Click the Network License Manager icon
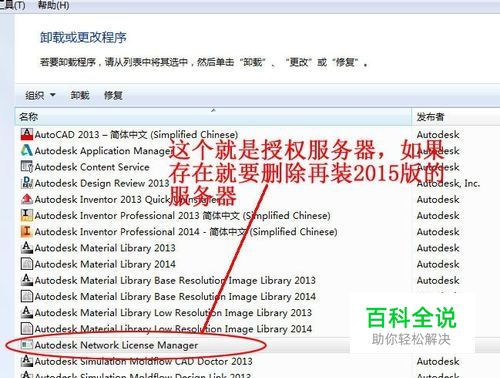 click(x=27, y=345)
